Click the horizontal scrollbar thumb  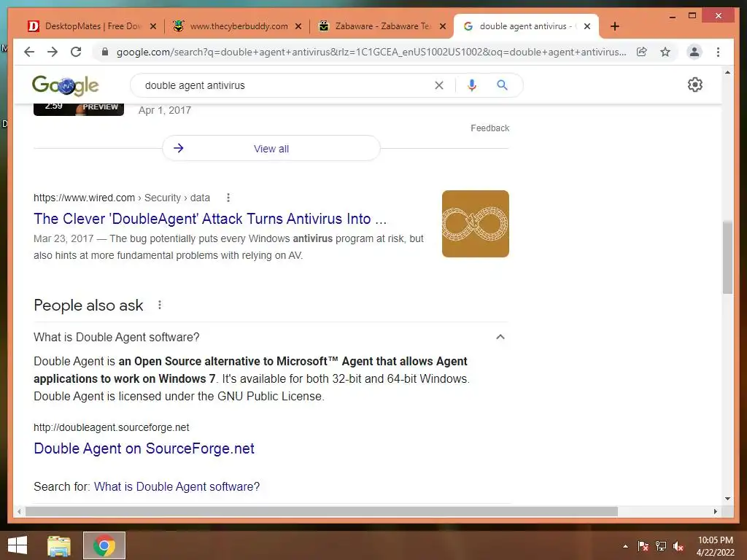[322, 511]
